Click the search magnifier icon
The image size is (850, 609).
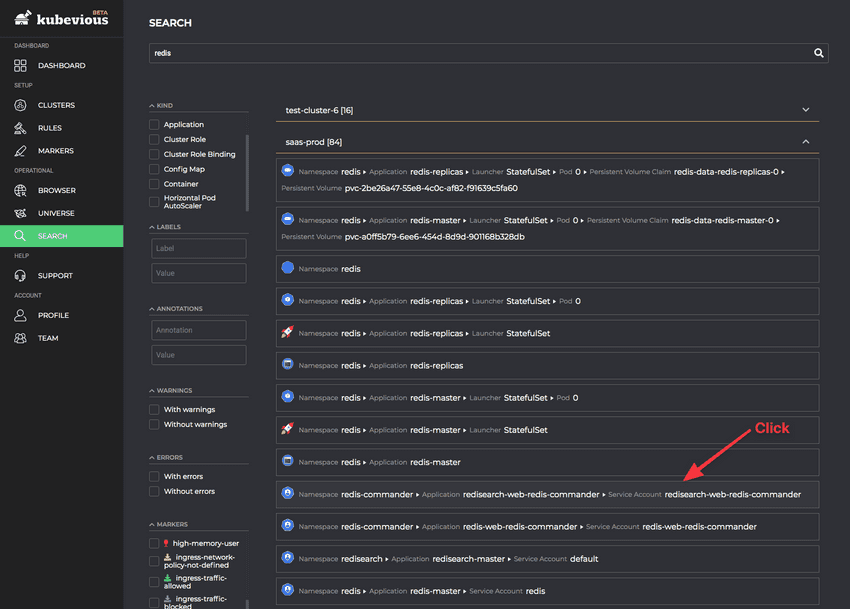click(818, 53)
